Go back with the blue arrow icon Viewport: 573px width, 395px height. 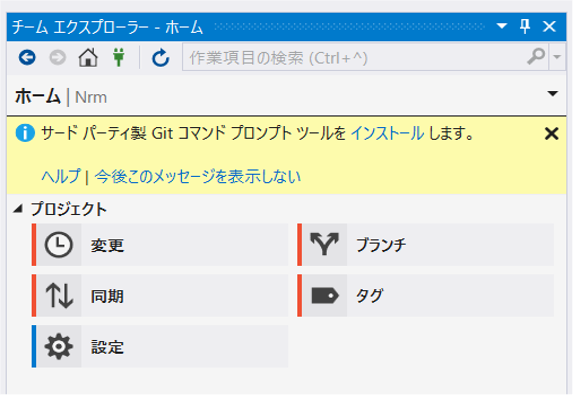[x=27, y=57]
